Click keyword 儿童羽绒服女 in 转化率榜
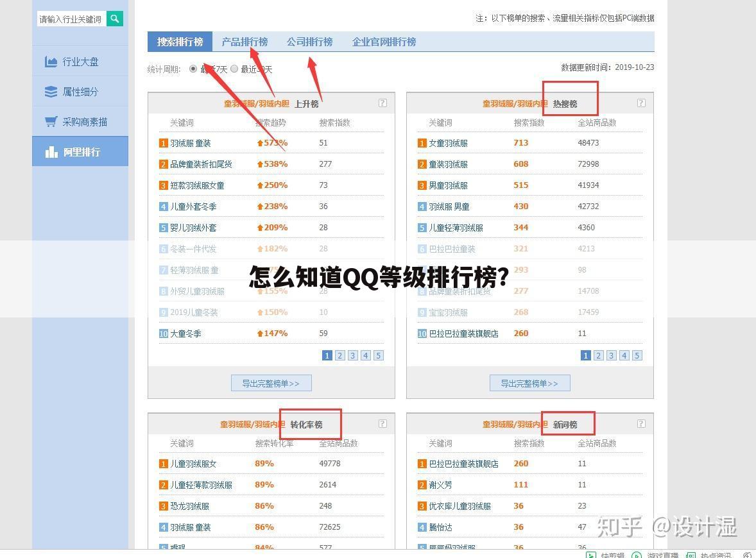 click(x=193, y=464)
